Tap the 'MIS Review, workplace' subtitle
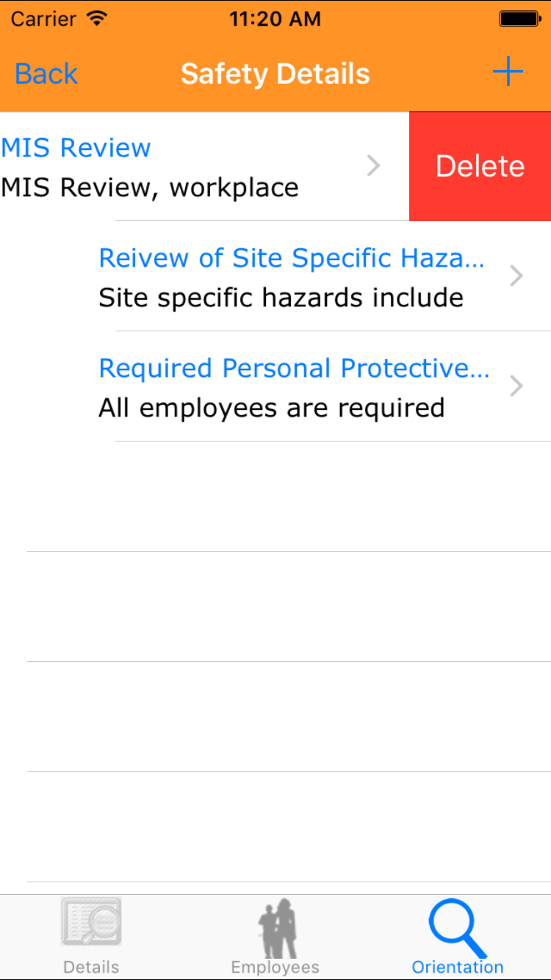551x980 pixels. click(150, 187)
